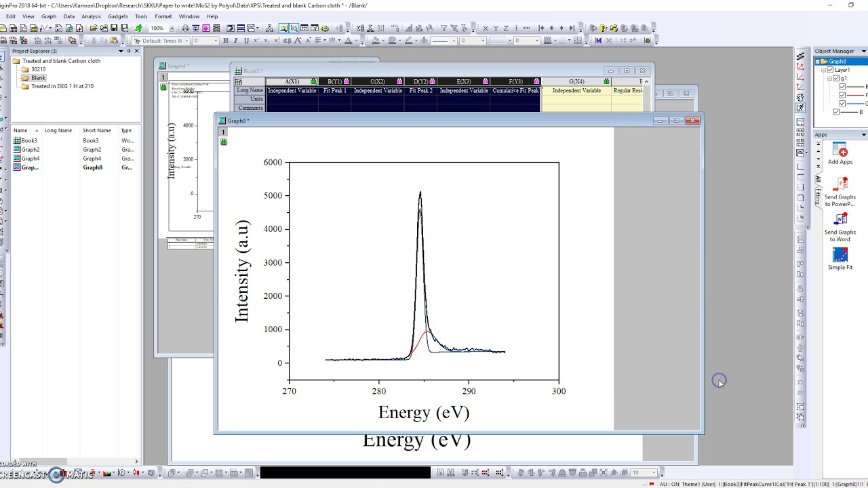Click the green lock icon in toolbar

(647, 41)
